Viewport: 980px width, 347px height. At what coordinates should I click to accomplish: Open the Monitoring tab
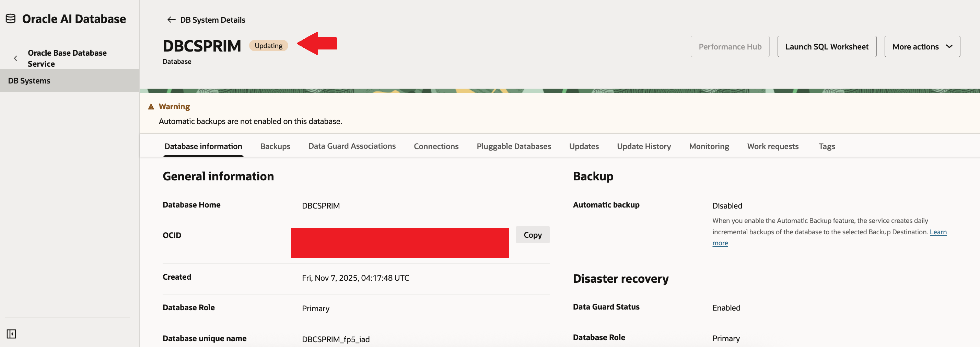709,146
